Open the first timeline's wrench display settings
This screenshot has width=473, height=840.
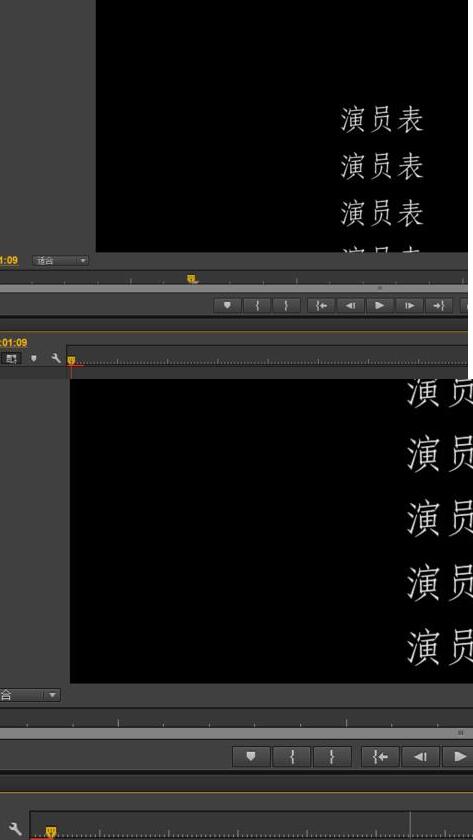[x=56, y=358]
